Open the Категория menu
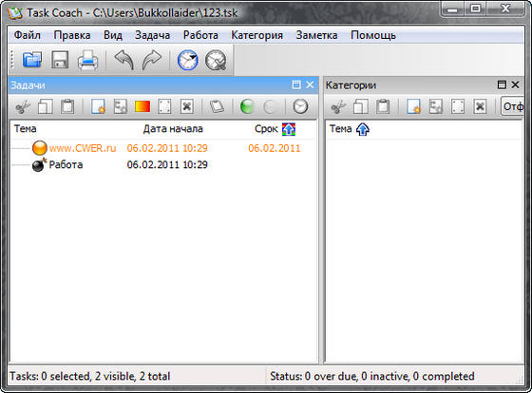The width and height of the screenshot is (532, 393). [x=256, y=35]
